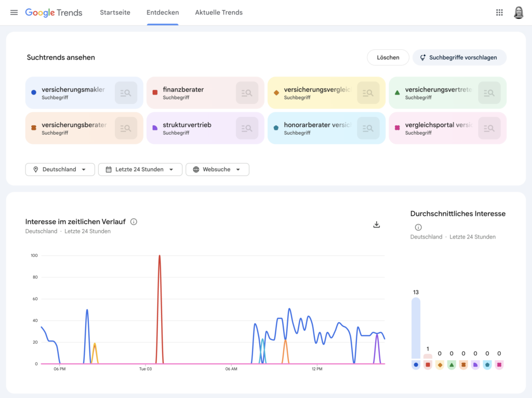Click search icon on versicherungsmakler chip

tap(126, 93)
